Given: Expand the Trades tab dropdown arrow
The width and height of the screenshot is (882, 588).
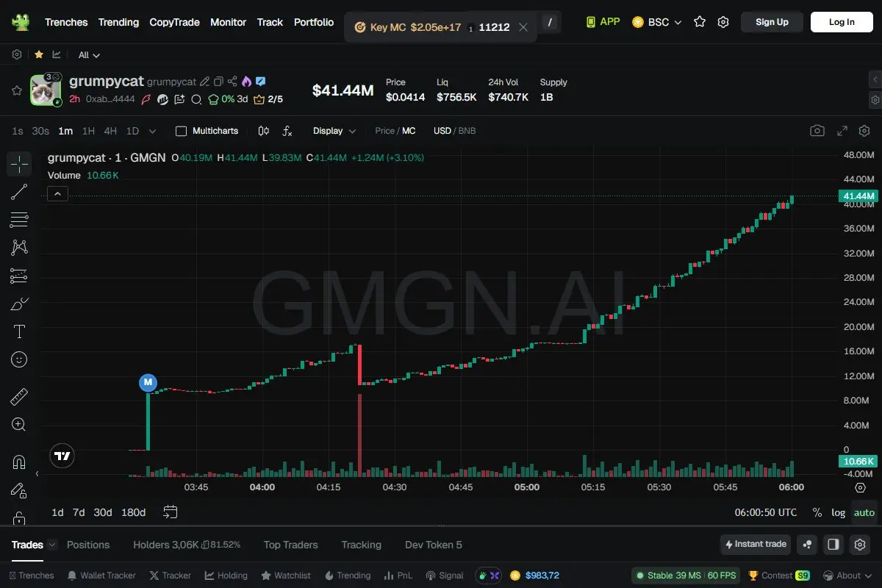Looking at the screenshot, I should (x=51, y=545).
